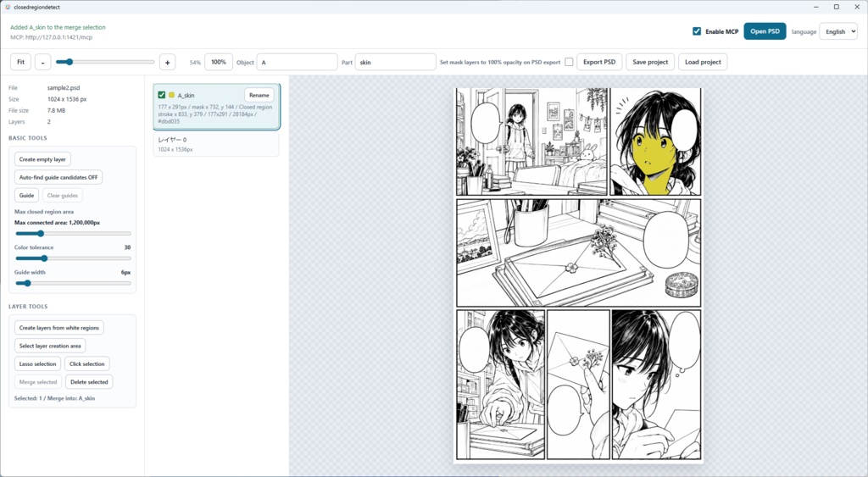
Task: Rename the A_skin layer
Action: coord(259,95)
